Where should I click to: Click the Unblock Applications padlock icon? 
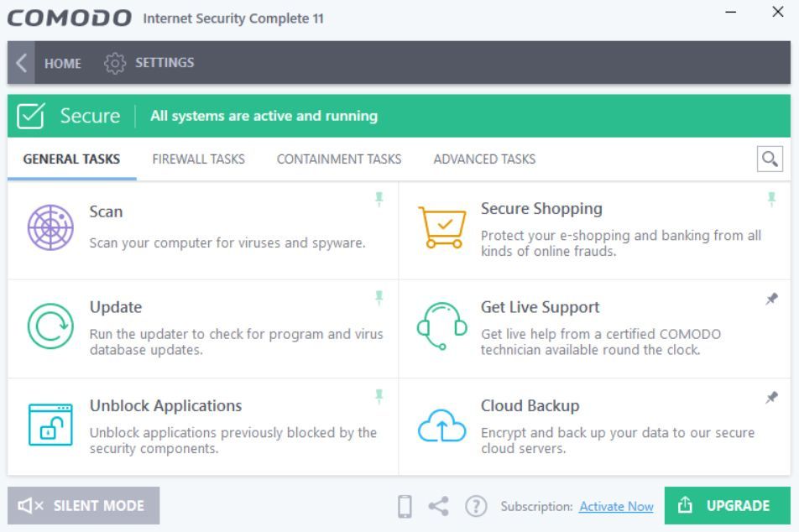click(x=50, y=425)
